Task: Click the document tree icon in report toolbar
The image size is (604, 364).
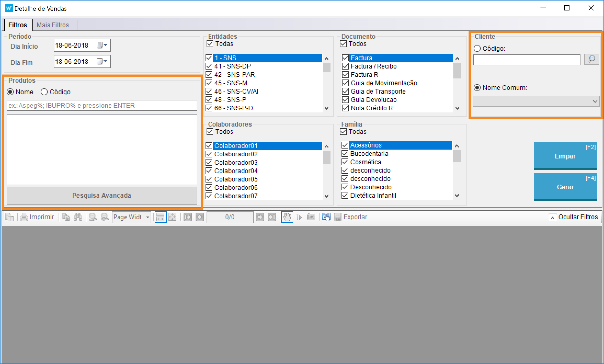Action: click(10, 217)
